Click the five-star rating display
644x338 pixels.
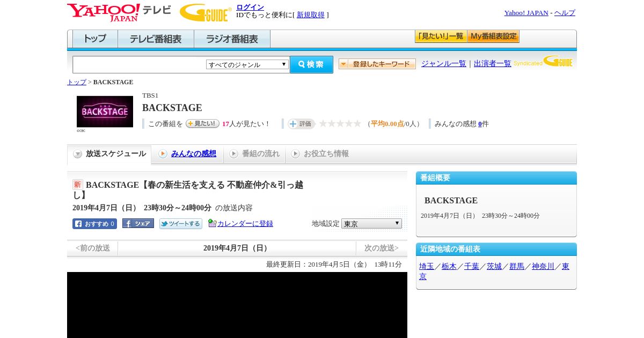340,123
